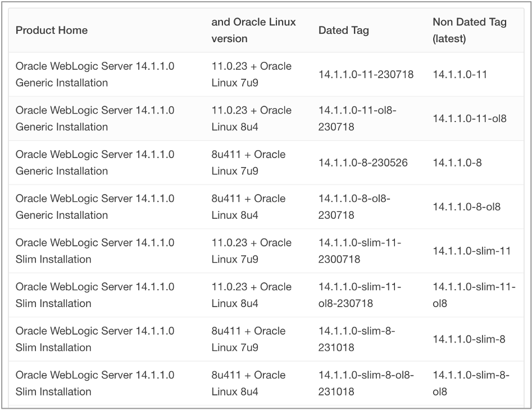Select dated tag 14.1.1.0-slim-11-ol8-230718
The height and width of the screenshot is (410, 532).
tap(360, 295)
